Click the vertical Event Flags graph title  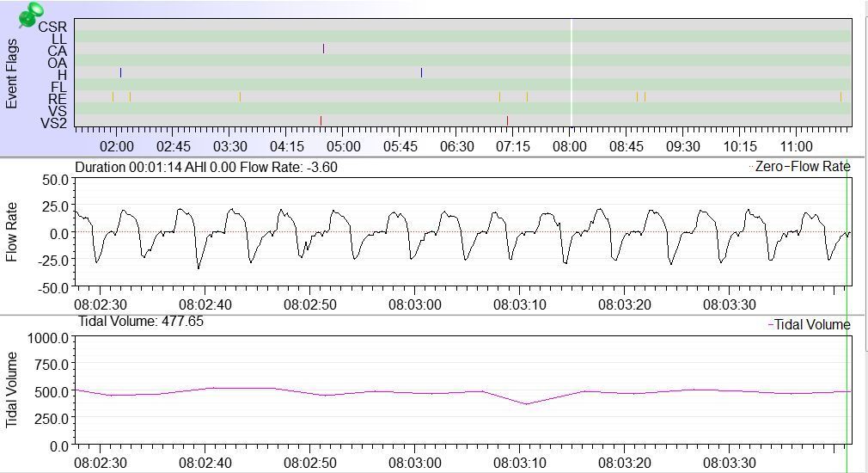click(12, 73)
